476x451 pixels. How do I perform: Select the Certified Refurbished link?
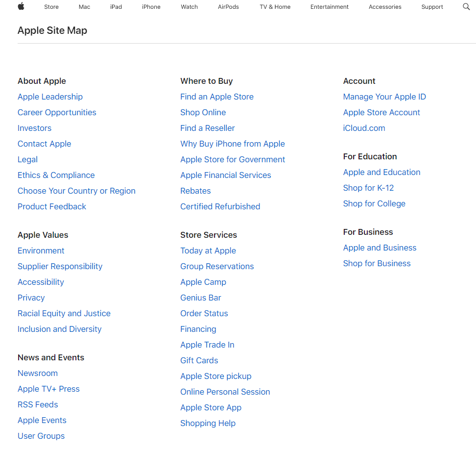tap(220, 206)
